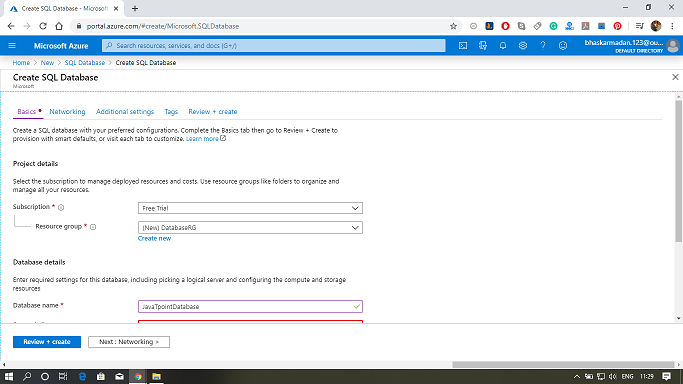This screenshot has width=683, height=384.
Task: Select the Create SQL Database browser tab
Action: [63, 8]
